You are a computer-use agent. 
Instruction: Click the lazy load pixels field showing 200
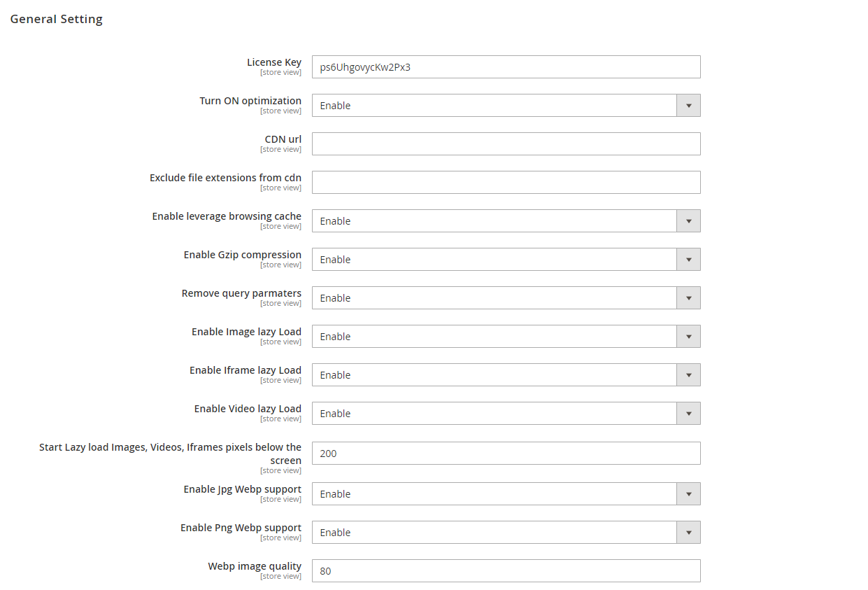[505, 454]
